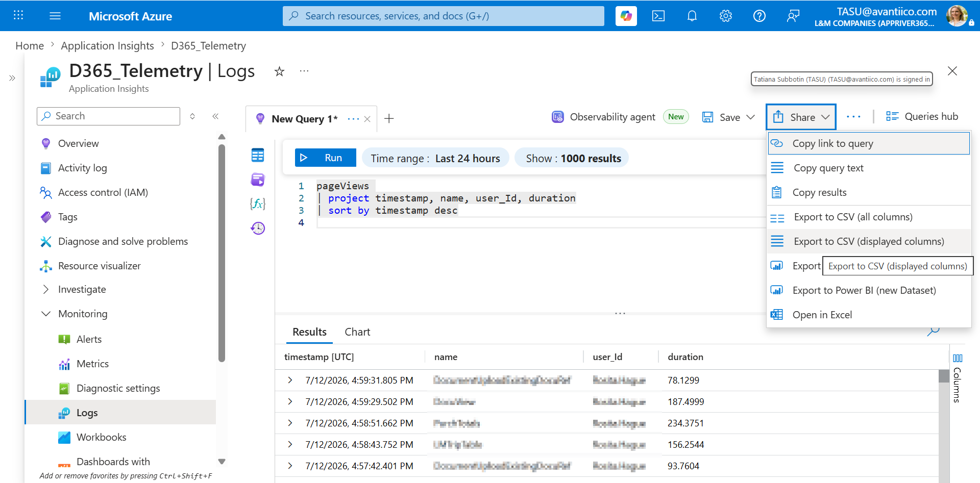Expand the 4:59:29.502 PM result row
Image resolution: width=980 pixels, height=483 pixels.
(x=290, y=401)
